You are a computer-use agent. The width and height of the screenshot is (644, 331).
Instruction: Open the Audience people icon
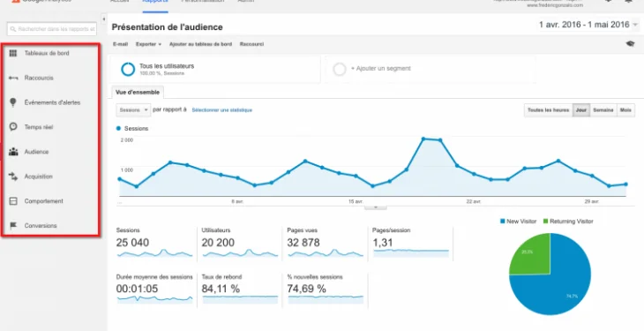[13, 152]
